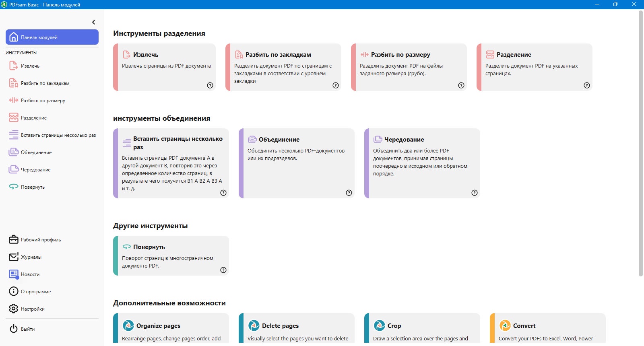Click help icon on Разбить по закладкам card

point(336,85)
